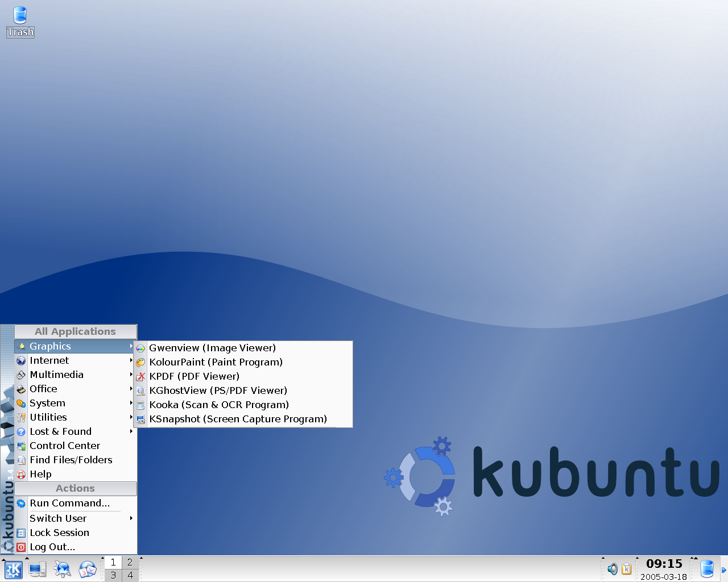Switch to virtual desktop 3
The height and width of the screenshot is (582, 728).
click(113, 575)
